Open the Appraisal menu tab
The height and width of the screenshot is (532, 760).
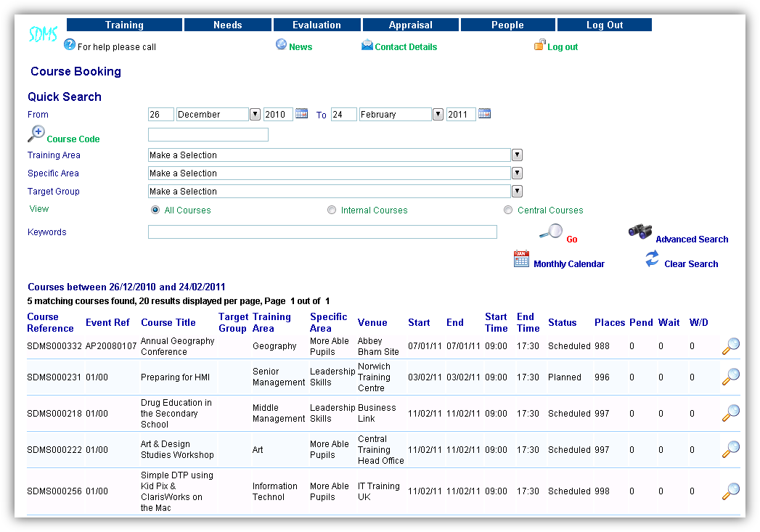pos(411,25)
